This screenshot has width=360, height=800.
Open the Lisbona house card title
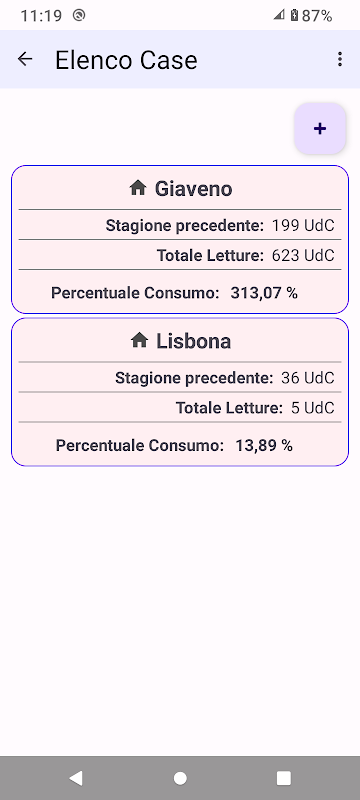click(194, 341)
